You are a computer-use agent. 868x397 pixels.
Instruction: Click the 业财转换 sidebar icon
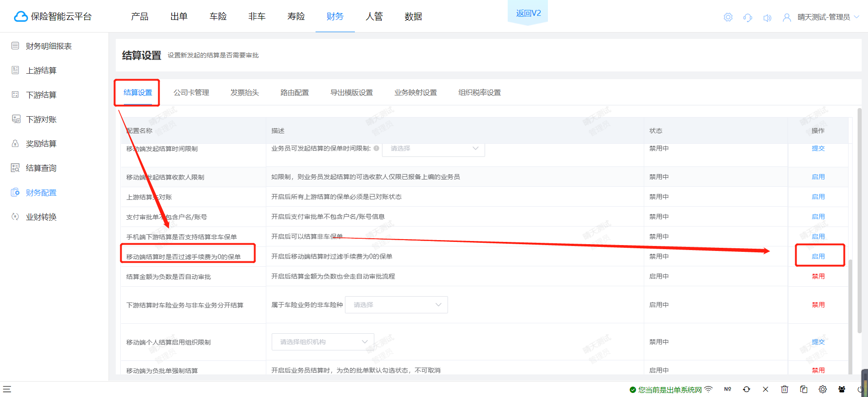coord(15,217)
